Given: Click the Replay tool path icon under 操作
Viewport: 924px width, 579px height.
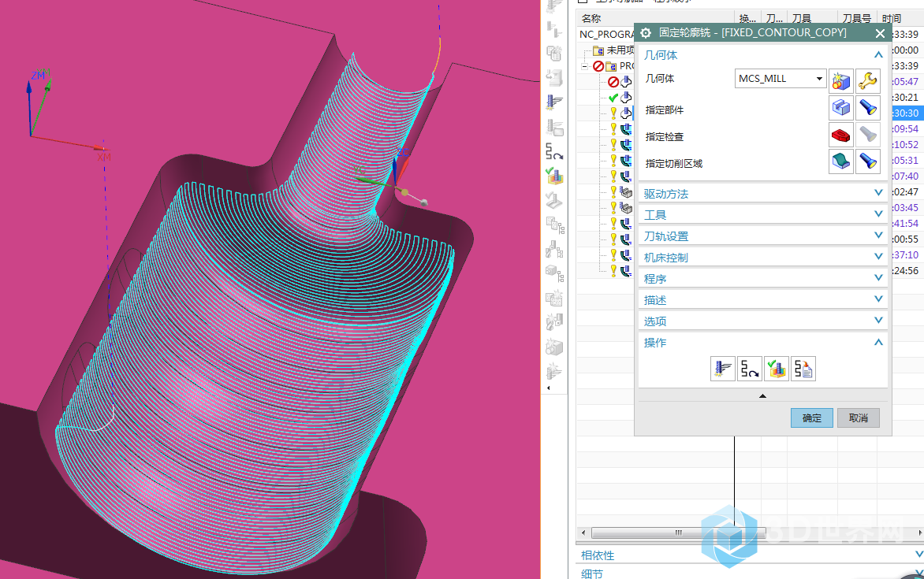Looking at the screenshot, I should pyautogui.click(x=750, y=369).
